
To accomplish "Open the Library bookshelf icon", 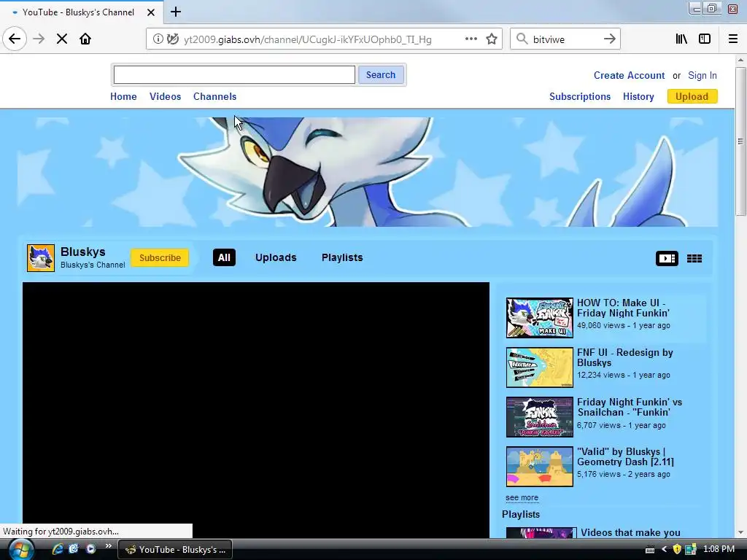I will (x=681, y=39).
